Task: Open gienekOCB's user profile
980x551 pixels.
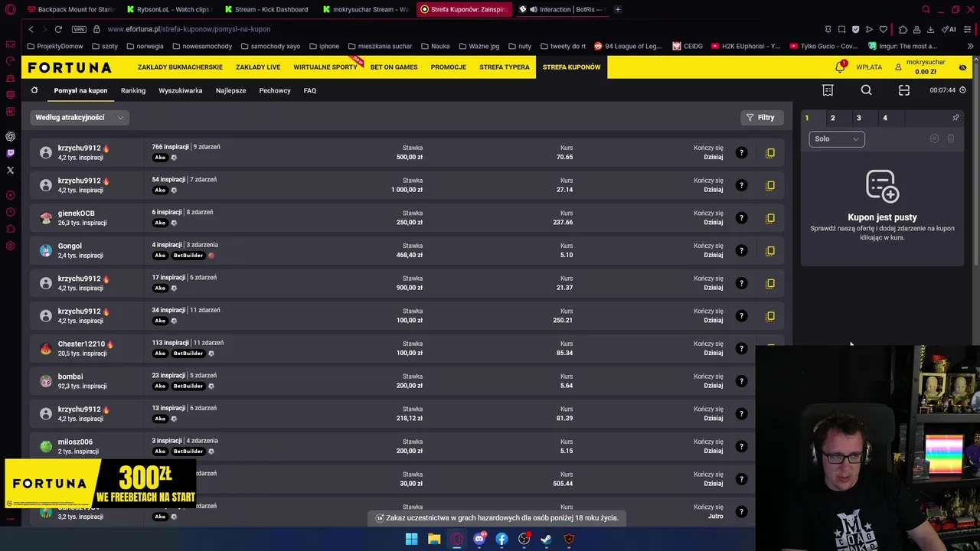Action: 77,214
